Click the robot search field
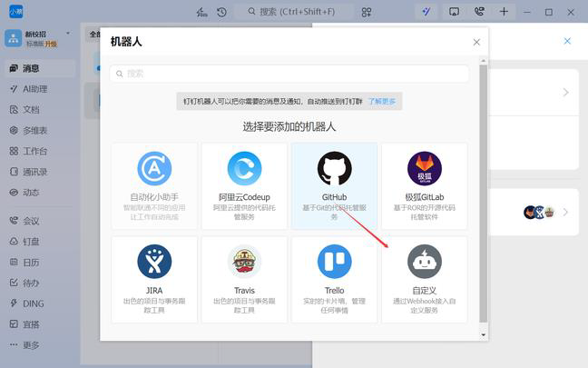 click(x=289, y=74)
